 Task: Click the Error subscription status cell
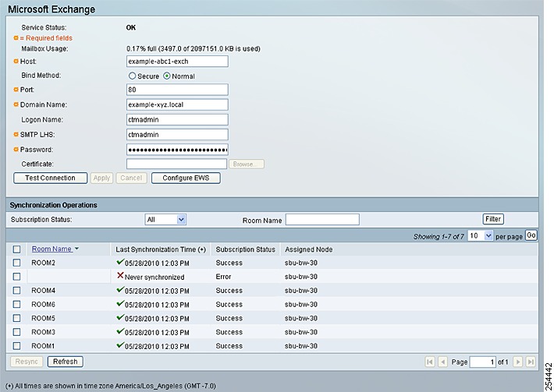[223, 277]
